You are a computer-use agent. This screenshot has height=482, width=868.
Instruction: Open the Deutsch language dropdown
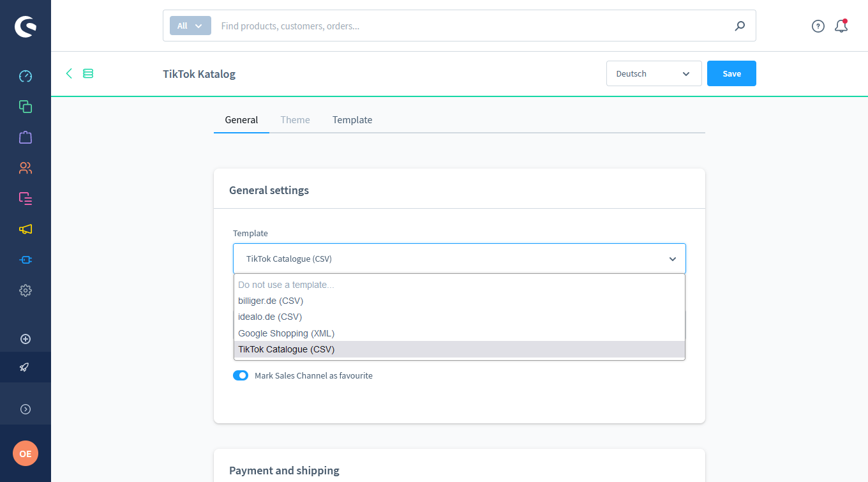pos(654,73)
